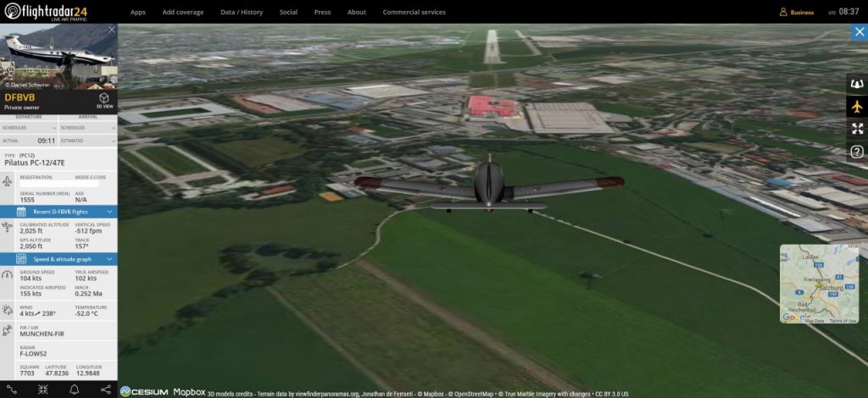This screenshot has height=398, width=868.
Task: Click the 157° track value
Action: click(81, 246)
